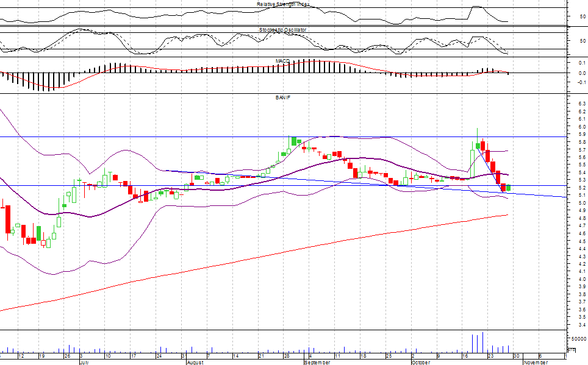
Task: Click the -0.1 MACD axis label
Action: tap(581, 82)
